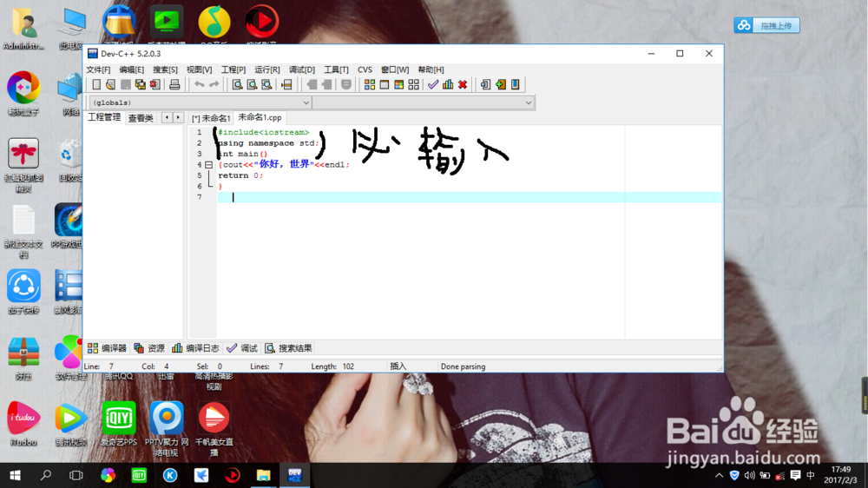Open the 调试 bottom tab
The height and width of the screenshot is (488, 868).
242,348
